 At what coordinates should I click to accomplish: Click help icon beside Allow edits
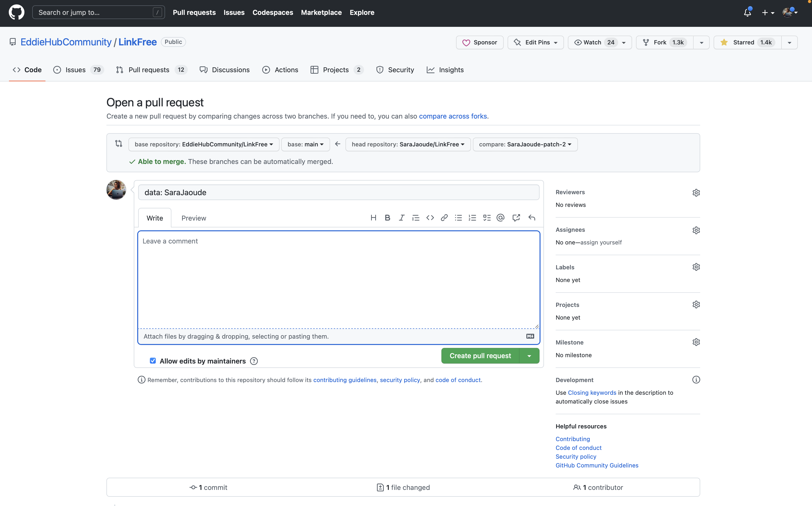tap(254, 361)
